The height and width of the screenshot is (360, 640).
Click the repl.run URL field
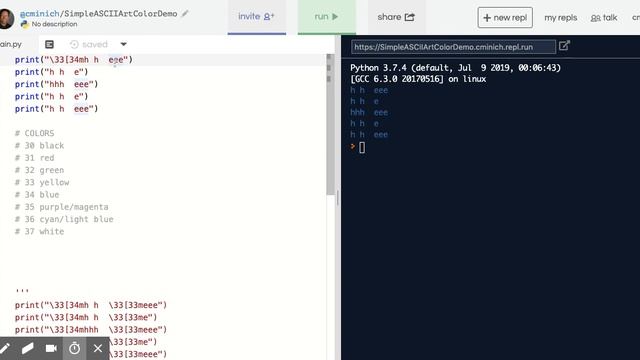coord(453,47)
